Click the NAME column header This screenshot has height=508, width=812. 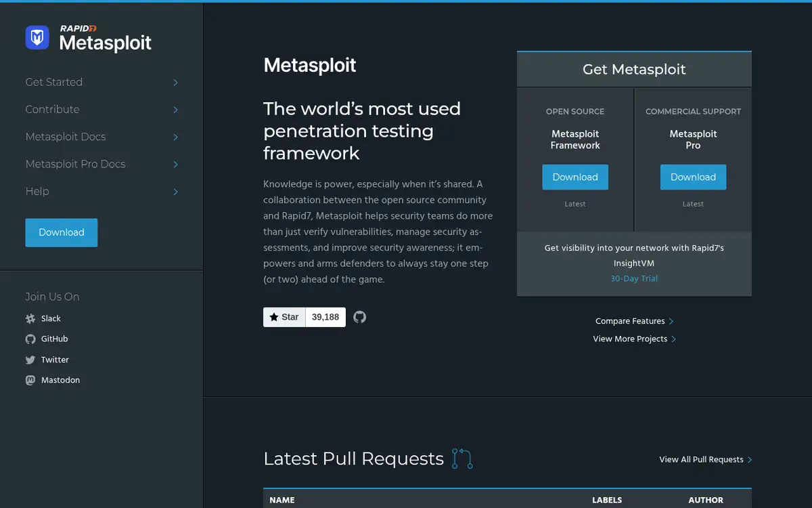pyautogui.click(x=282, y=500)
